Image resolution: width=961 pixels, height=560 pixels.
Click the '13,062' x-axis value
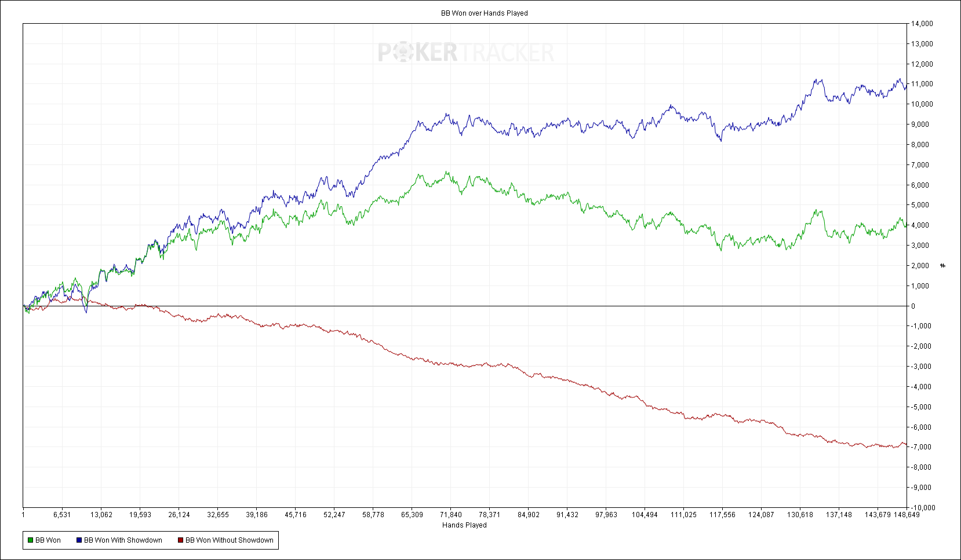click(x=101, y=515)
